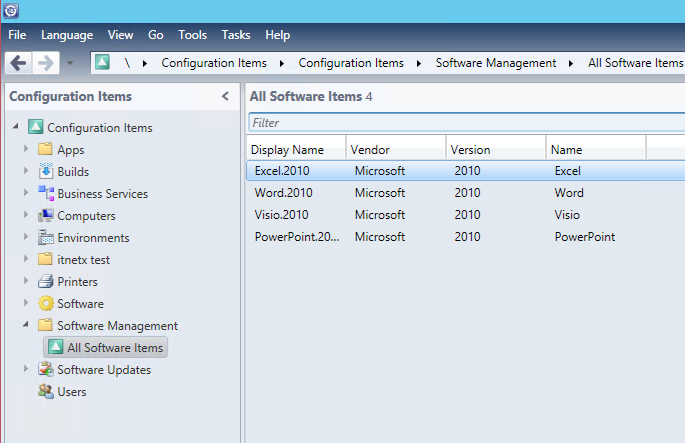Click into the Filter search field
This screenshot has height=443, width=685.
[x=460, y=123]
